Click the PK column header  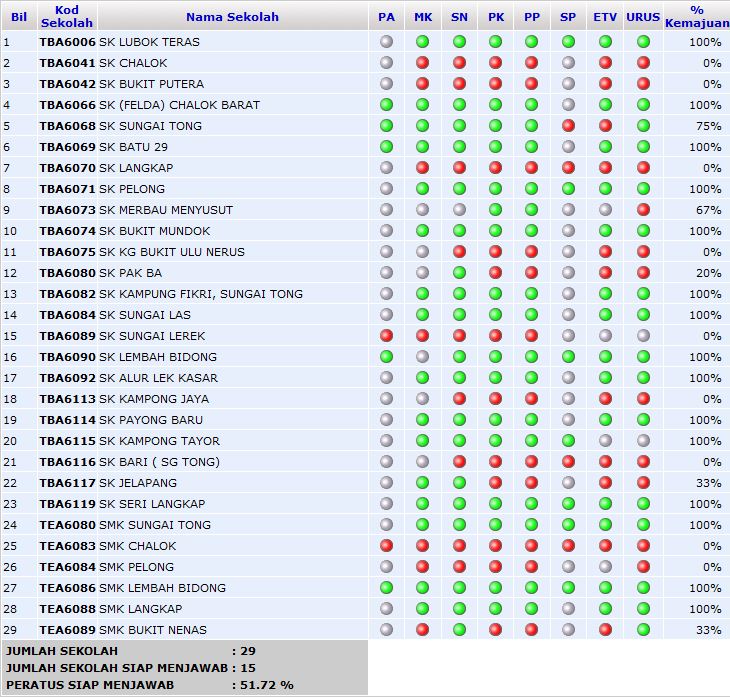pos(496,17)
